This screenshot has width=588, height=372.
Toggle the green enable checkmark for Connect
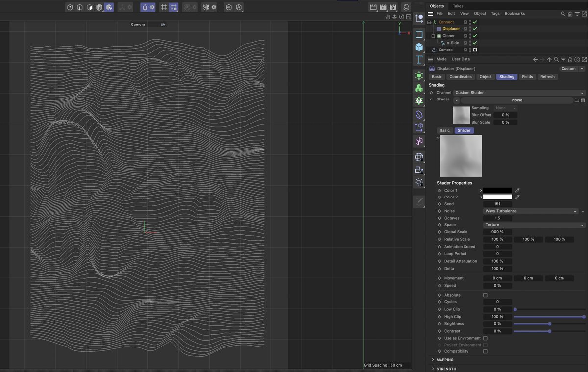point(475,22)
